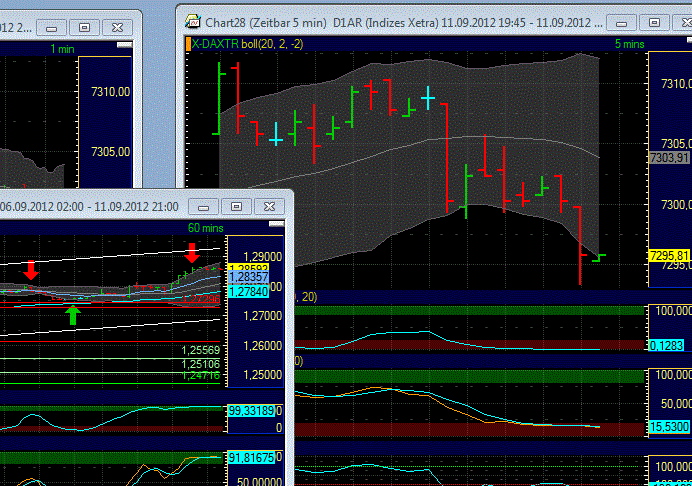Screen dimensions: 692x486
Task: Click orange marker beside X-DAXTR label
Action: click(188, 44)
